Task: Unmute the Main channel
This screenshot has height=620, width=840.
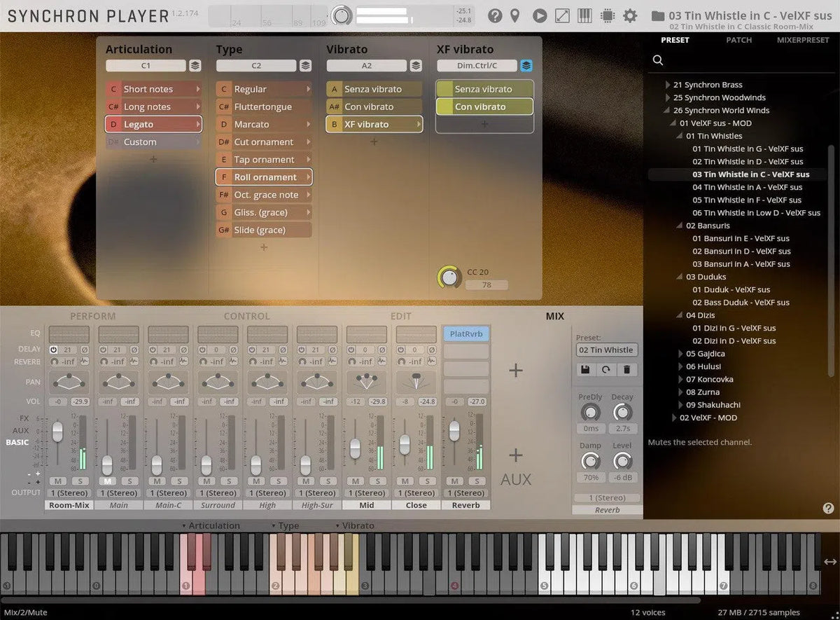Action: pos(108,481)
